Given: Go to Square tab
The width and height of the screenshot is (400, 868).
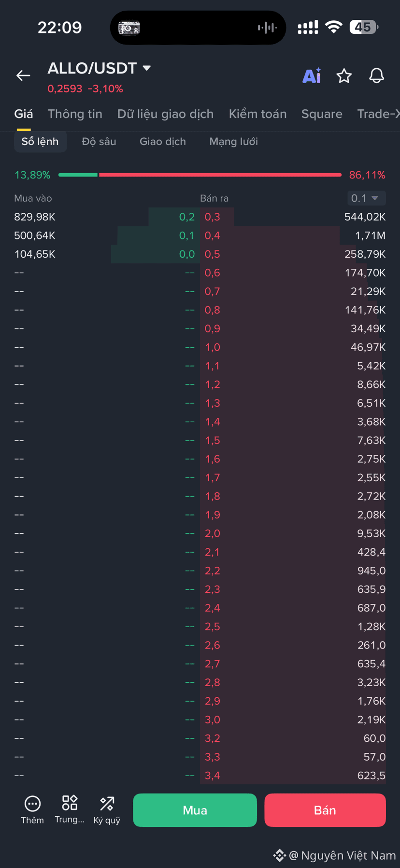Looking at the screenshot, I should click(x=322, y=114).
